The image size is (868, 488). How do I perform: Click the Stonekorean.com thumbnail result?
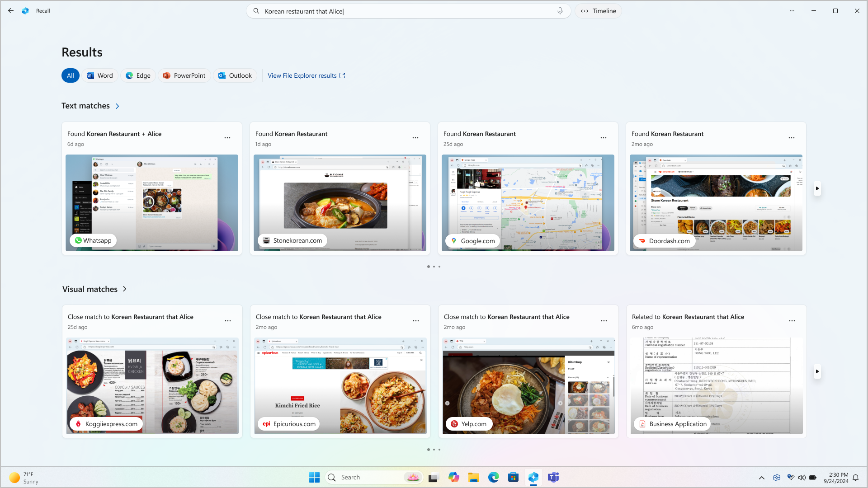(340, 202)
